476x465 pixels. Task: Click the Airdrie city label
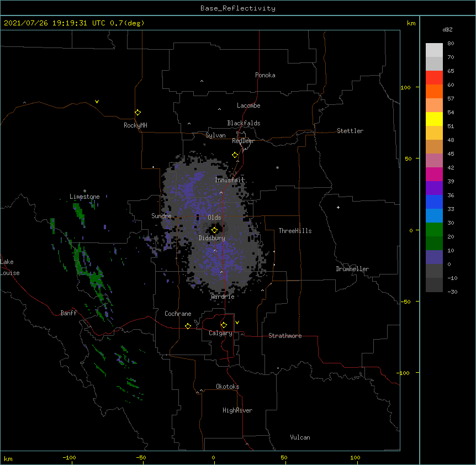coord(223,297)
